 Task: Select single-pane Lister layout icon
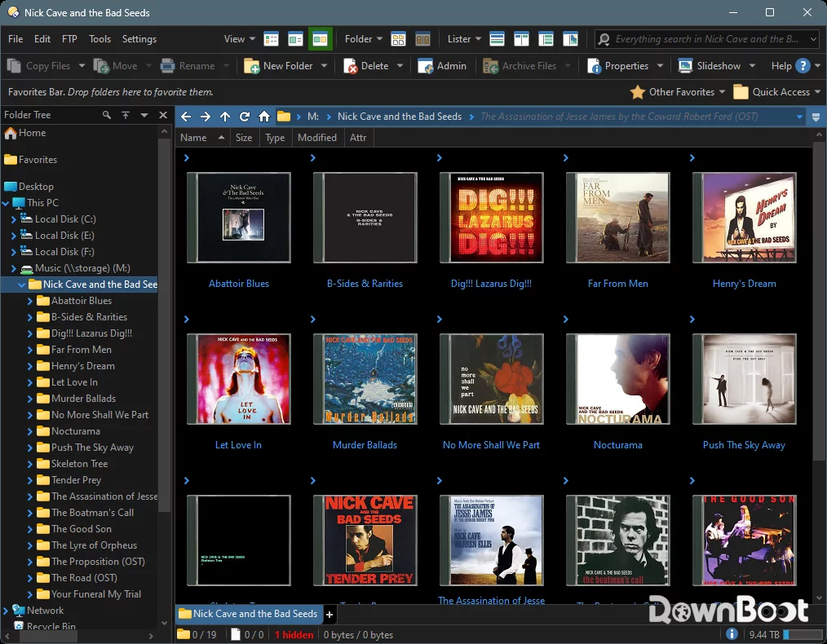(497, 39)
